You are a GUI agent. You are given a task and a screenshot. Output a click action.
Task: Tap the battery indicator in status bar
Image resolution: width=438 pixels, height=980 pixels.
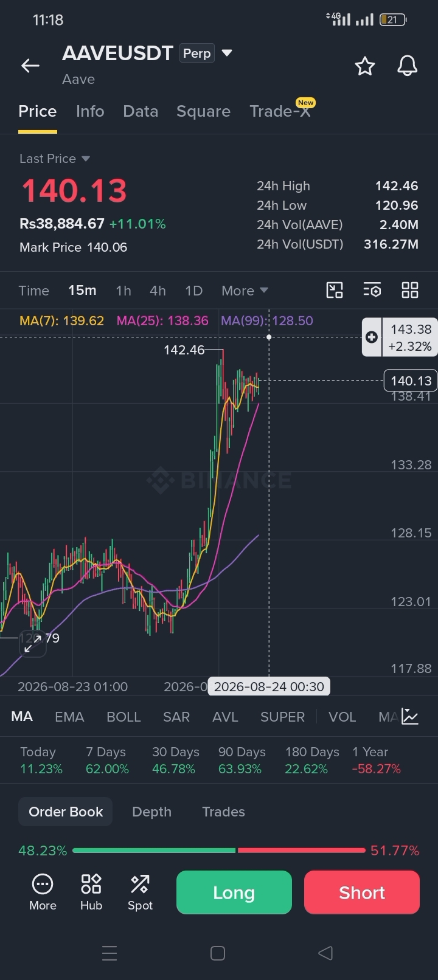click(x=392, y=20)
